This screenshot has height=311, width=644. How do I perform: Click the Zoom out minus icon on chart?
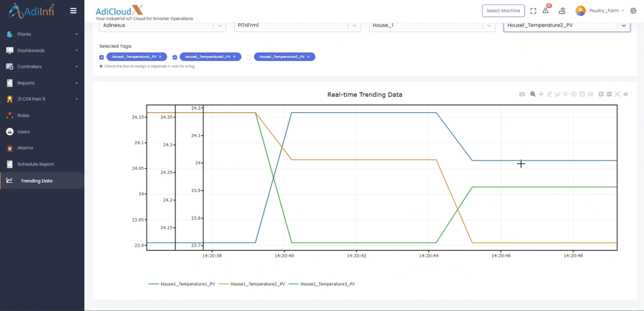pyautogui.click(x=609, y=94)
